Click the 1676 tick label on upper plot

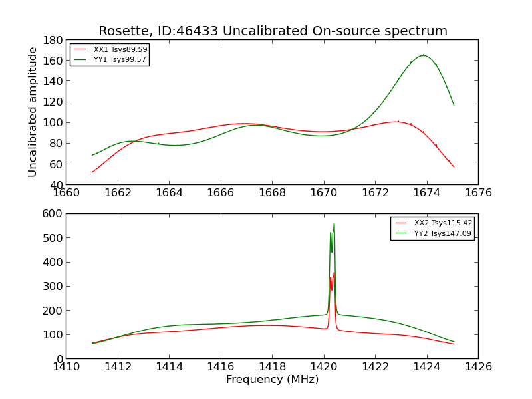pyautogui.click(x=478, y=193)
